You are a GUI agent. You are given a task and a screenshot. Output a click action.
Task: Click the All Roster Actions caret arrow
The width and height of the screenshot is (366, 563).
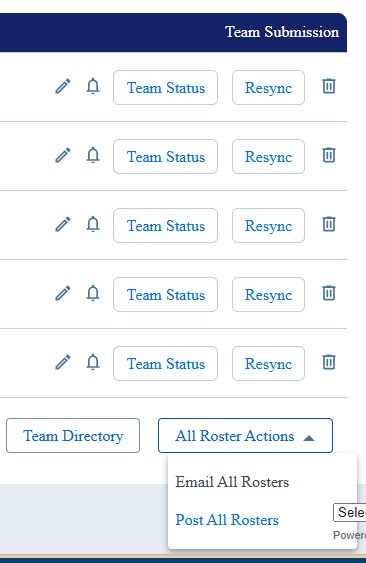309,438
